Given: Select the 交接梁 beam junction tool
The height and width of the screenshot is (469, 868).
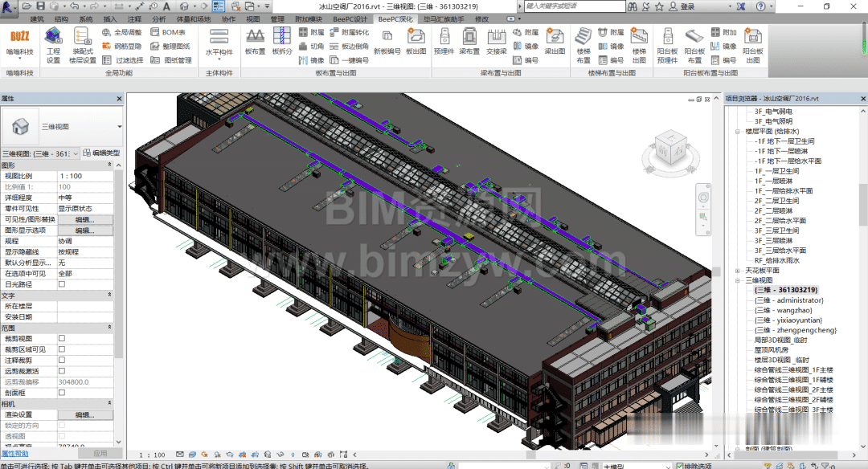Looking at the screenshot, I should click(497, 42).
